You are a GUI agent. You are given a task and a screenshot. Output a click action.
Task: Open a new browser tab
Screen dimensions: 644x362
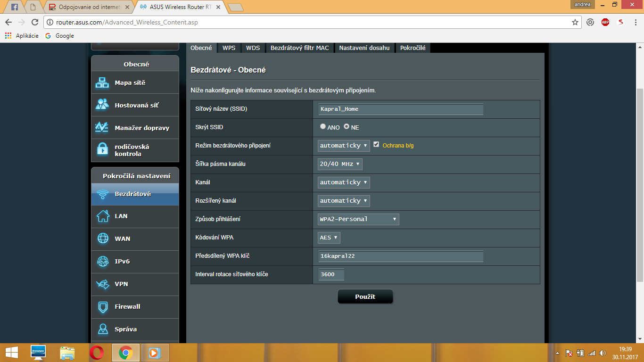pyautogui.click(x=235, y=7)
